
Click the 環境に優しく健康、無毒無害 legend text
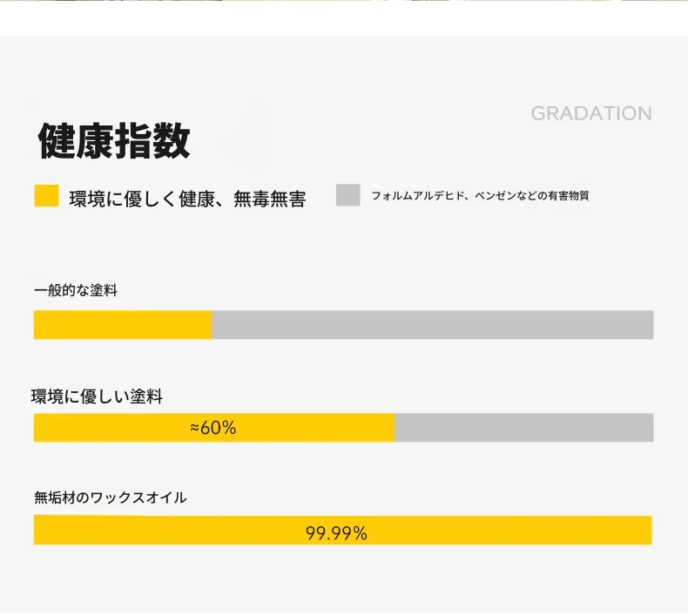click(x=187, y=199)
